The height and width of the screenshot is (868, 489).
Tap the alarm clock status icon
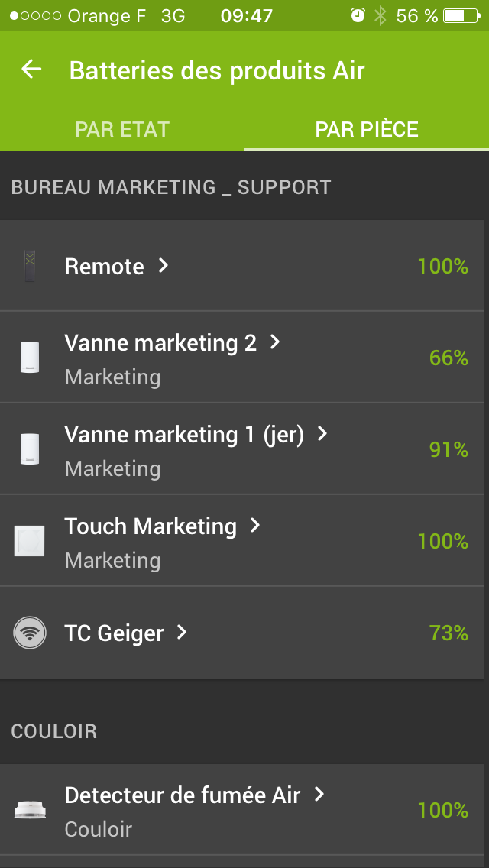click(358, 16)
